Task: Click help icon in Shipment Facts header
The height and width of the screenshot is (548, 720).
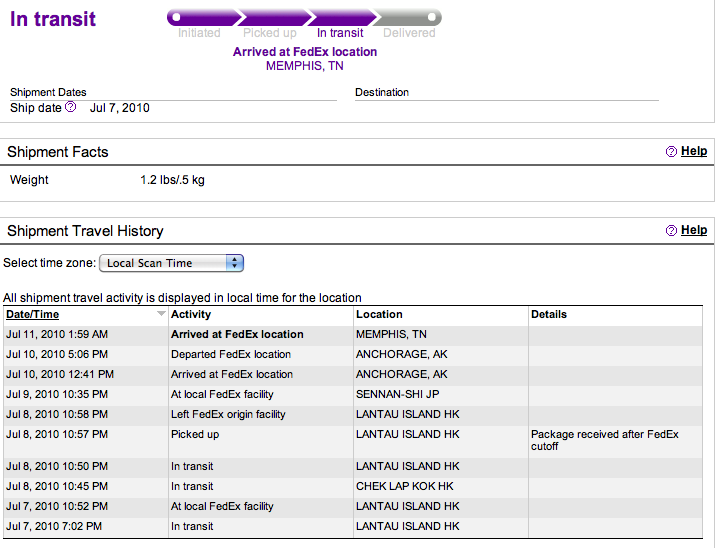Action: tap(671, 152)
